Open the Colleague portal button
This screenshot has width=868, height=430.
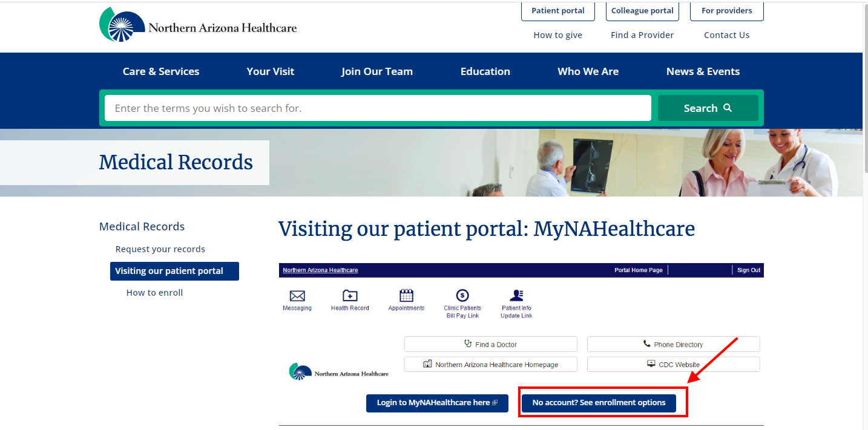(642, 11)
